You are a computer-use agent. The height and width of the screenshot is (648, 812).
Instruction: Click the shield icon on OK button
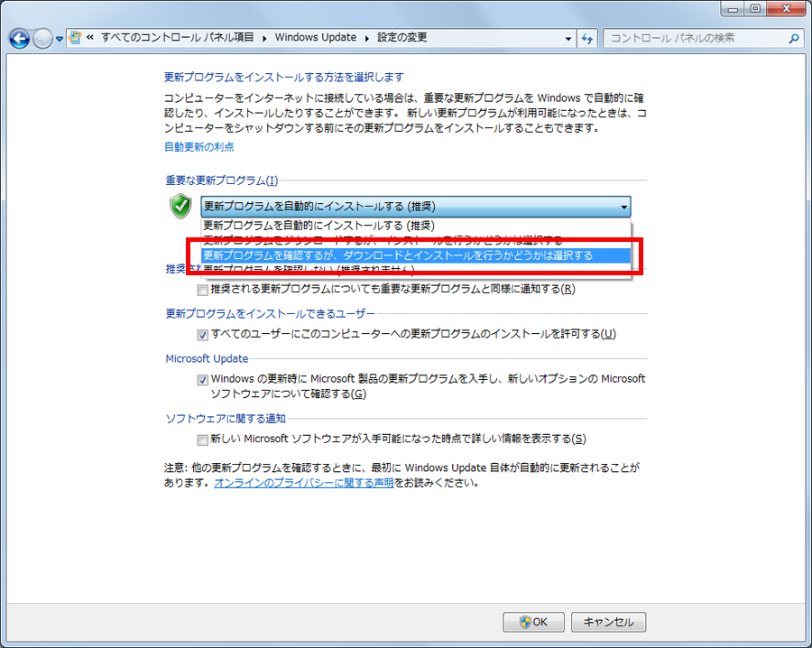tap(525, 622)
